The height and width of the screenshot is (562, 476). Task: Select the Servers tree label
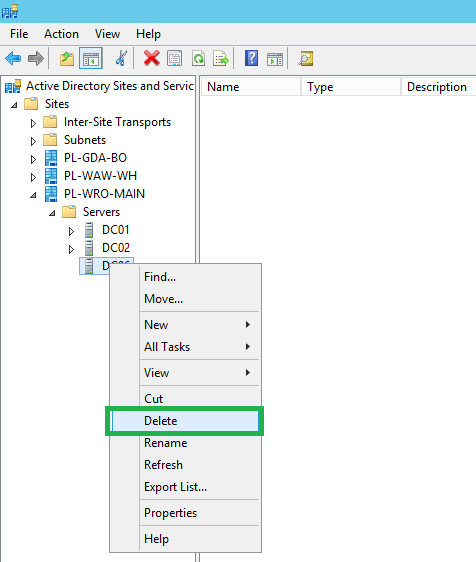tap(101, 212)
